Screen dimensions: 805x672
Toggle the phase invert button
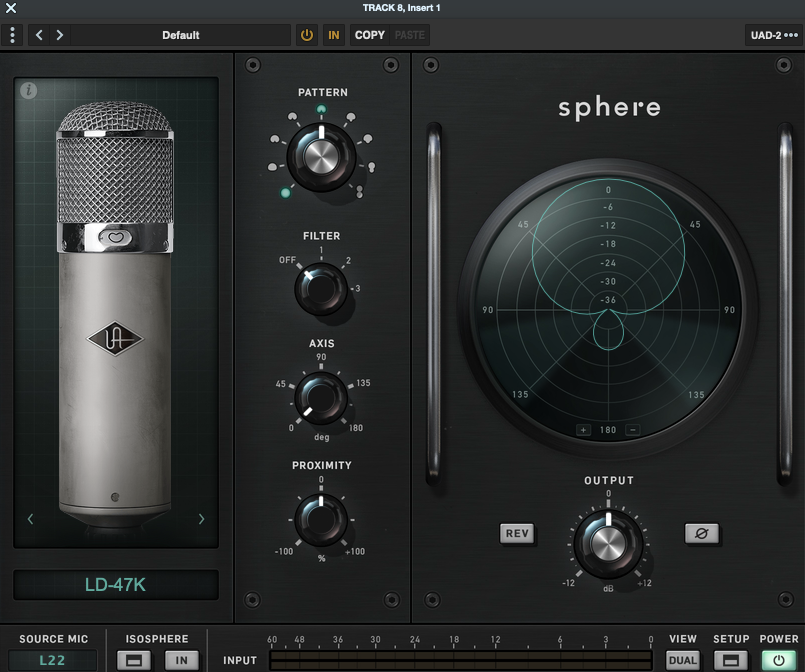(701, 533)
